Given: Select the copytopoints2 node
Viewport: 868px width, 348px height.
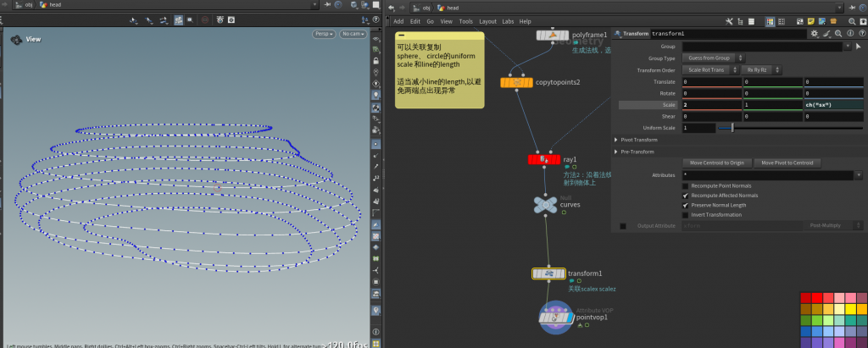Looking at the screenshot, I should pos(516,82).
